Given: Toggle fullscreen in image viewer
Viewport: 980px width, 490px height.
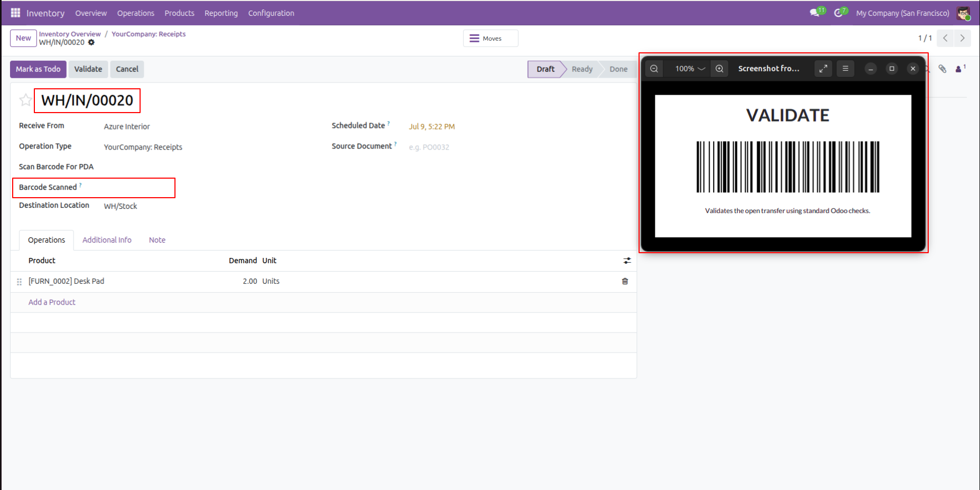Looking at the screenshot, I should coord(824,69).
